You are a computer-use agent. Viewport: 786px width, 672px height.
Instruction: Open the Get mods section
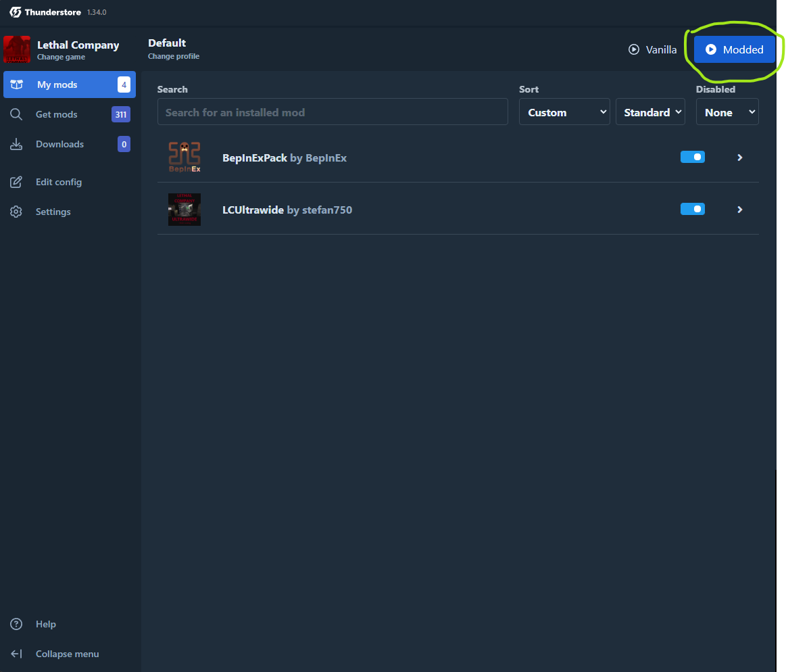point(70,114)
